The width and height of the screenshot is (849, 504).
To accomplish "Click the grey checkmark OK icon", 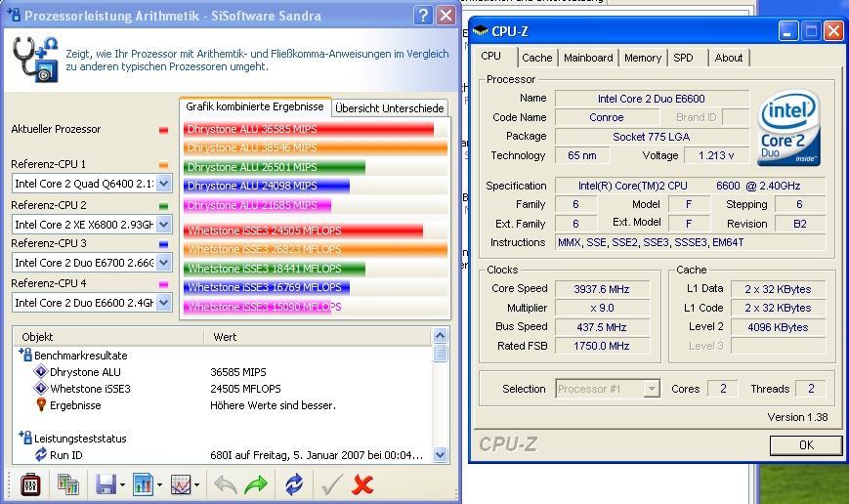I will pos(331,484).
